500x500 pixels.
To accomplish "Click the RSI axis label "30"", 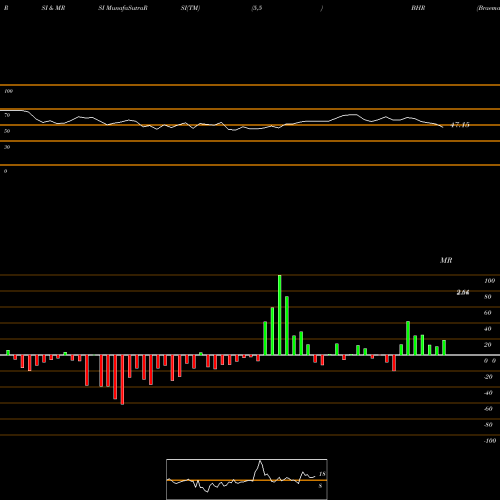I will pyautogui.click(x=7, y=147).
